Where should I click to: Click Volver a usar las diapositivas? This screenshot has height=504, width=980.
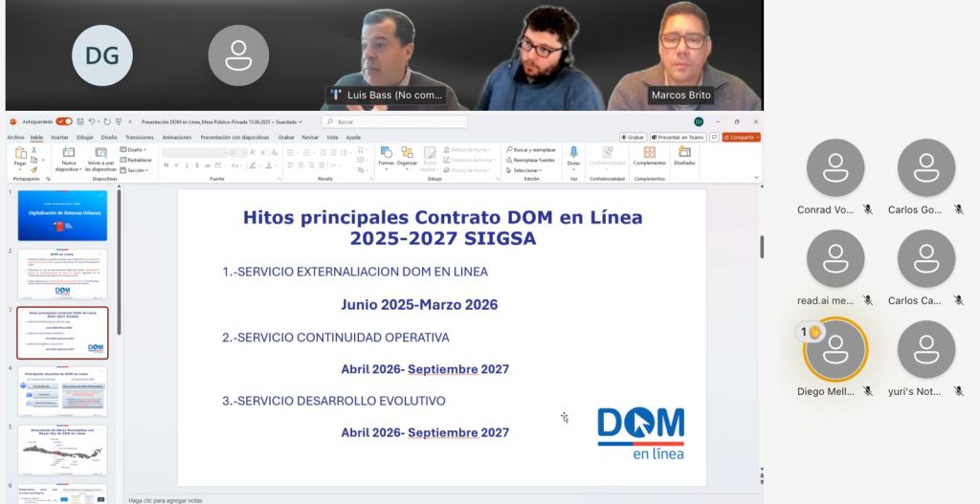(100, 160)
